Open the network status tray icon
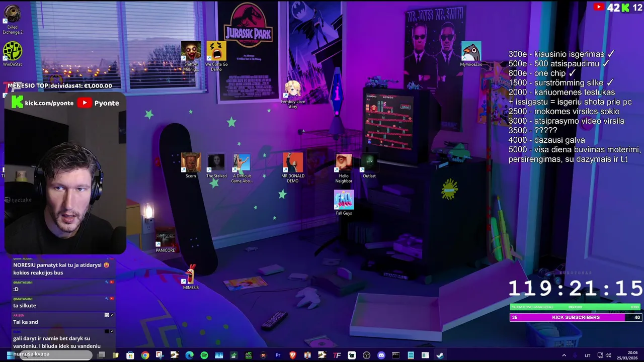The image size is (644, 362). (601, 355)
